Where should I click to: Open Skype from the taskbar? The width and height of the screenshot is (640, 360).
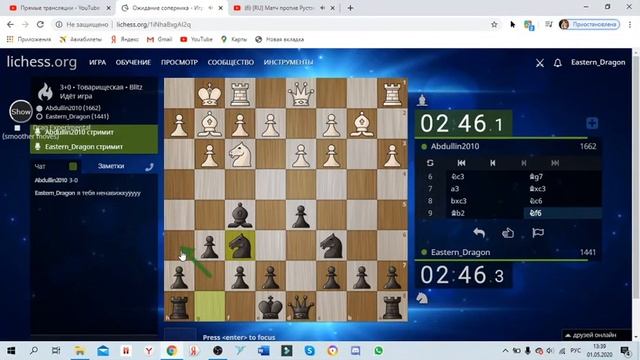(x=310, y=351)
